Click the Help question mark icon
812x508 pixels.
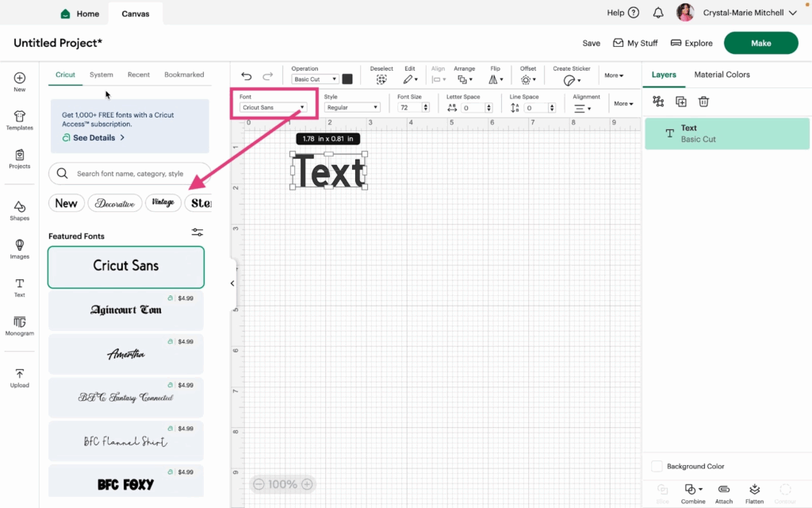634,13
